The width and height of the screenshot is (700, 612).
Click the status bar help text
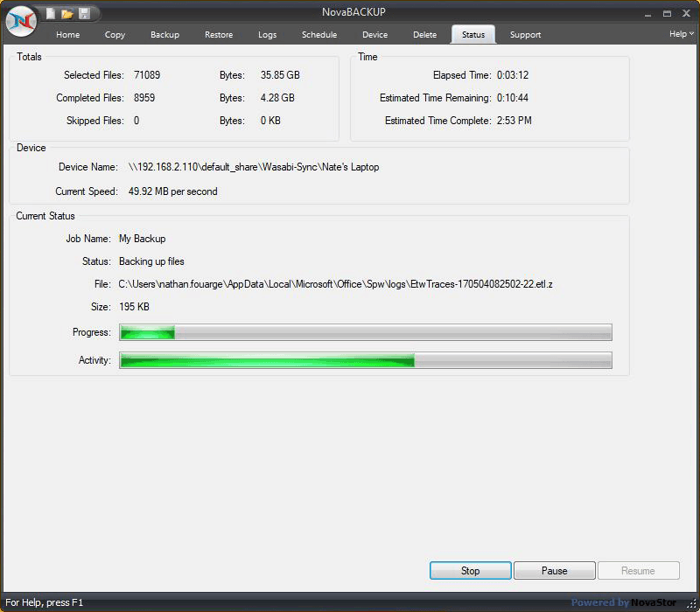45,602
